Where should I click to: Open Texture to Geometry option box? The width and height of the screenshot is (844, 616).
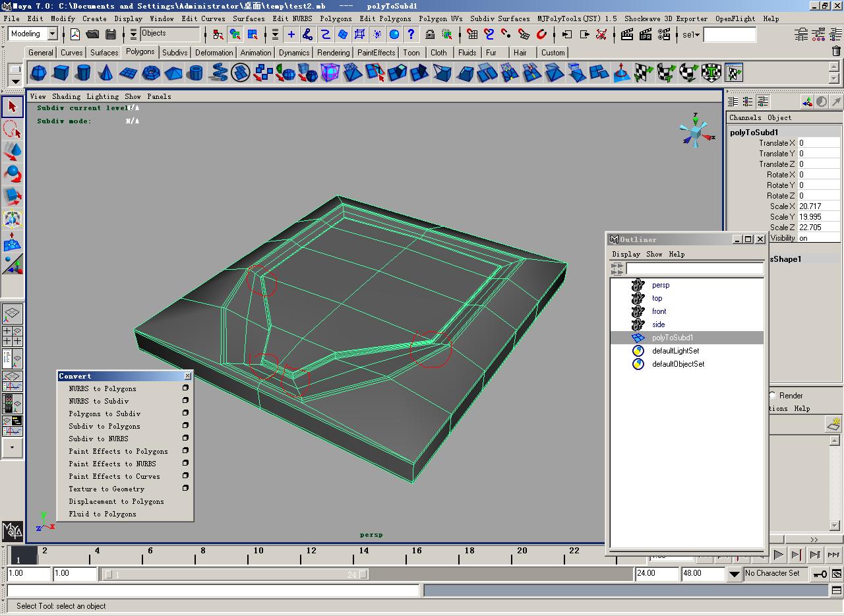(x=185, y=488)
